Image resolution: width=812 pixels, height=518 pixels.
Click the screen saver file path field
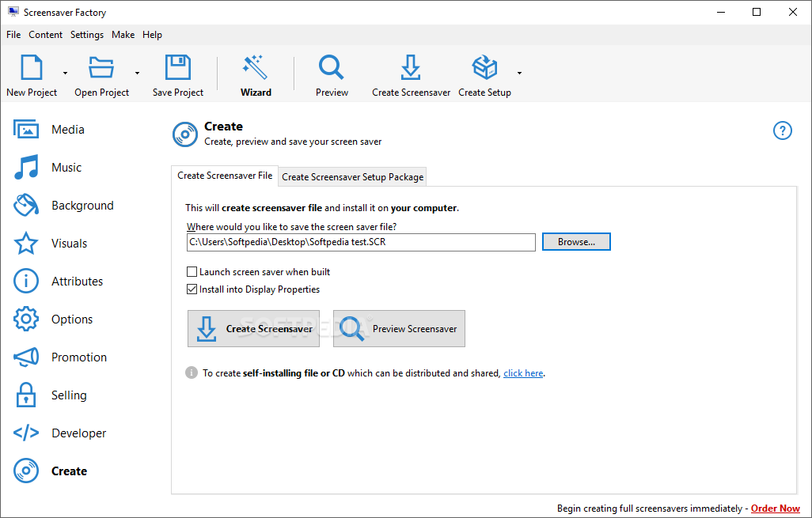tap(361, 242)
